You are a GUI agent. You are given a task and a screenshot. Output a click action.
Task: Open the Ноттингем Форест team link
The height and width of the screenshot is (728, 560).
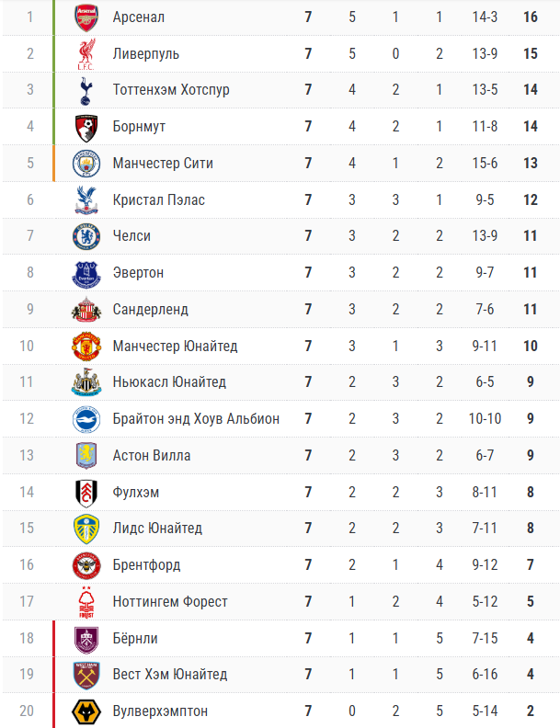pyautogui.click(x=170, y=601)
